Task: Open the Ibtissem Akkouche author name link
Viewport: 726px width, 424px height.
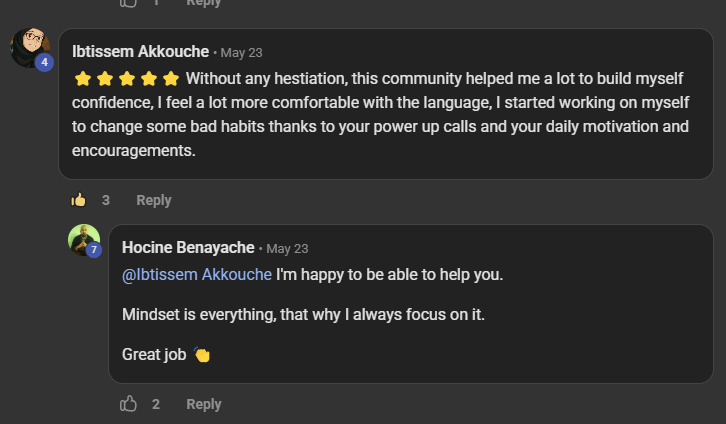Action: (140, 51)
